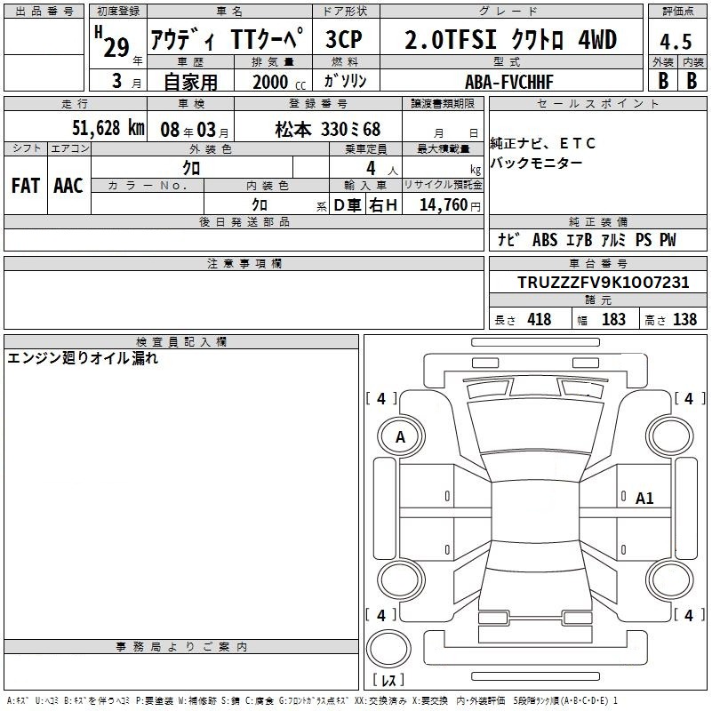Select the 後日発送部品 header
This screenshot has height=711, width=728.
click(x=244, y=222)
